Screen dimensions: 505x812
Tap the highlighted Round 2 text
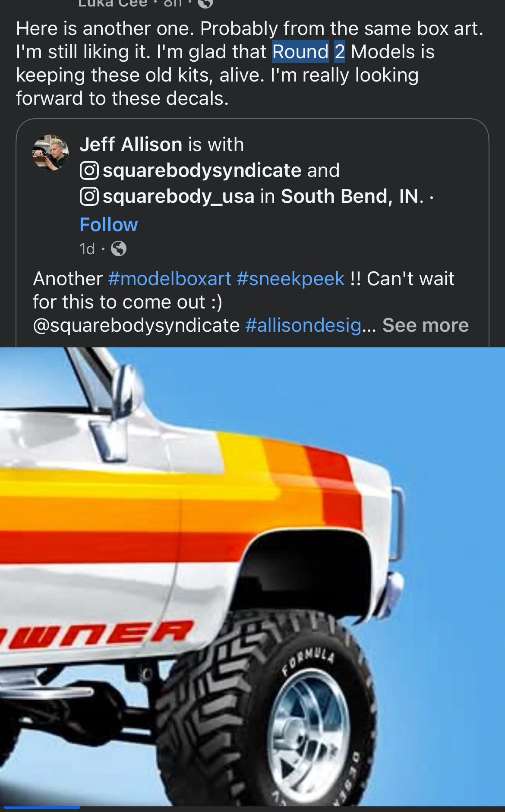click(x=309, y=52)
